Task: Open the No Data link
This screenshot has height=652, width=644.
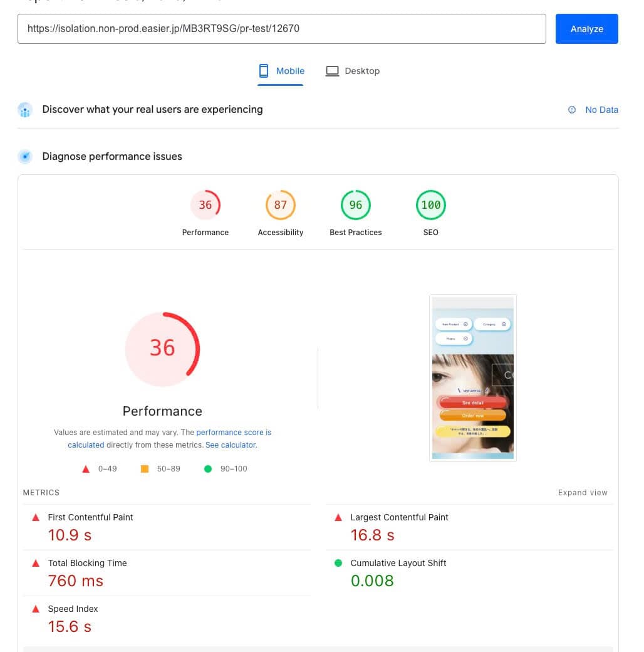Action: click(601, 110)
